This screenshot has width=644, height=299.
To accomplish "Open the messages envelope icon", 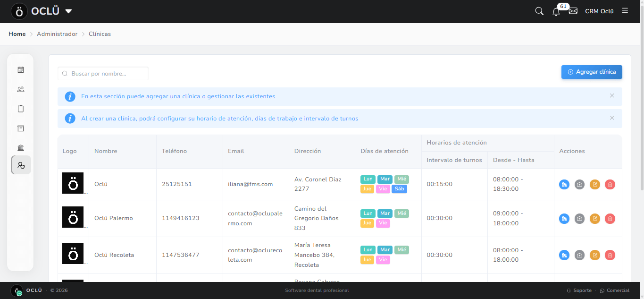I will coord(573,11).
